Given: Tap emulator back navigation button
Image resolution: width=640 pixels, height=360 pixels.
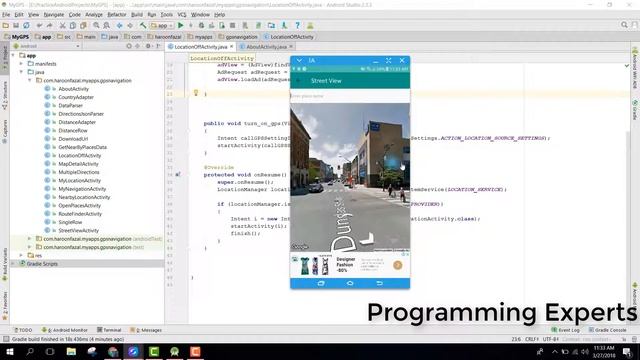Looking at the screenshot, I should pos(379,283).
